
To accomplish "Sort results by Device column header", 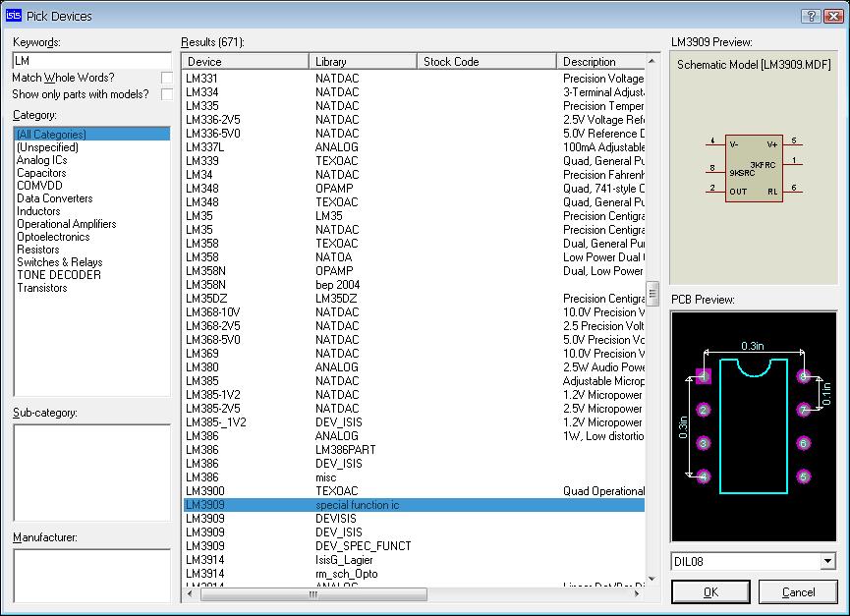I will (x=245, y=61).
